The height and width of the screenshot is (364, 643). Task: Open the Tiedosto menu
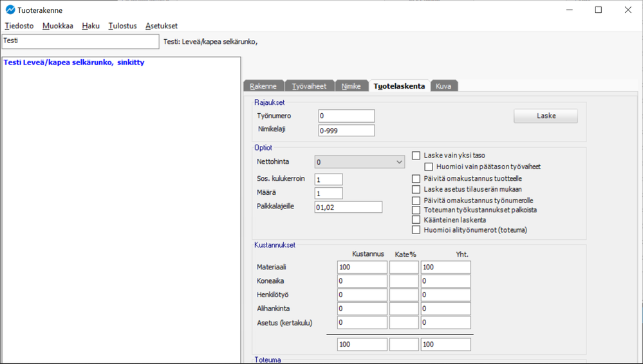(19, 26)
